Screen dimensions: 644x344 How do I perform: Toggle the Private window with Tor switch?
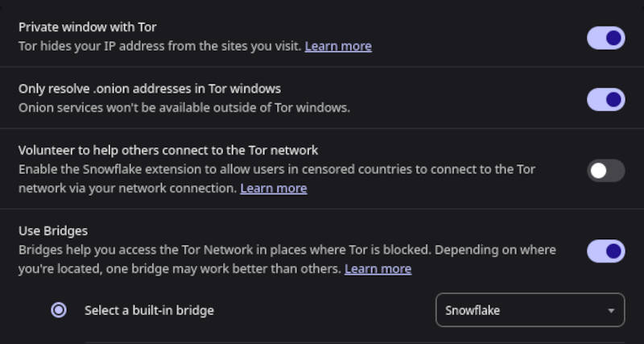click(x=605, y=38)
